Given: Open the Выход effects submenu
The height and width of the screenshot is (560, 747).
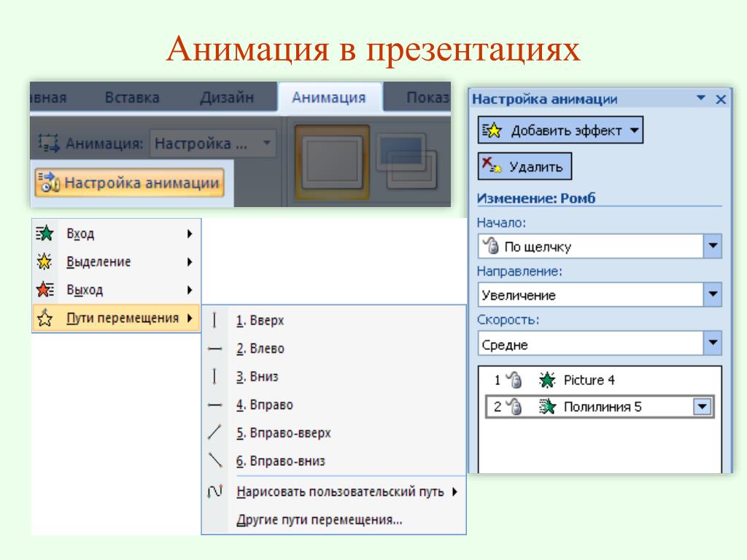Looking at the screenshot, I should pyautogui.click(x=116, y=289).
